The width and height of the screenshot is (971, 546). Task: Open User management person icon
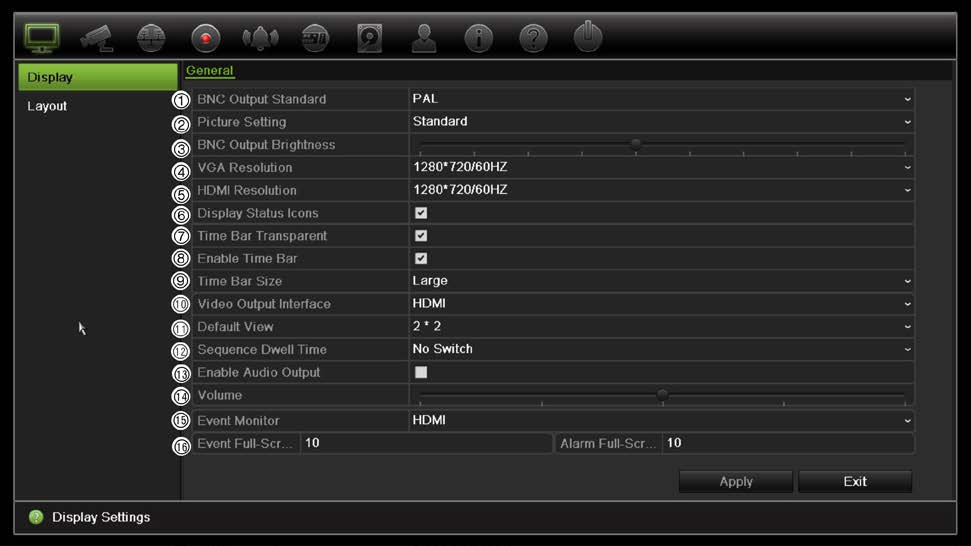424,38
